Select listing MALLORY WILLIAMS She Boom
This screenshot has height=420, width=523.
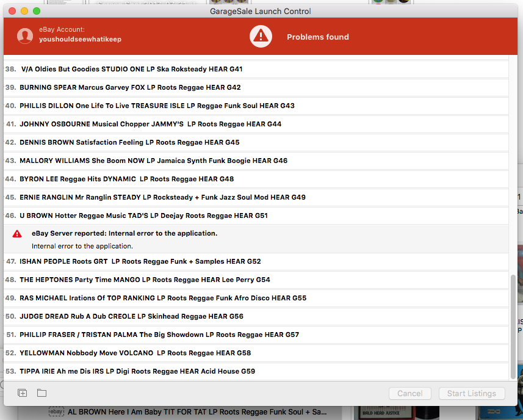(256, 161)
